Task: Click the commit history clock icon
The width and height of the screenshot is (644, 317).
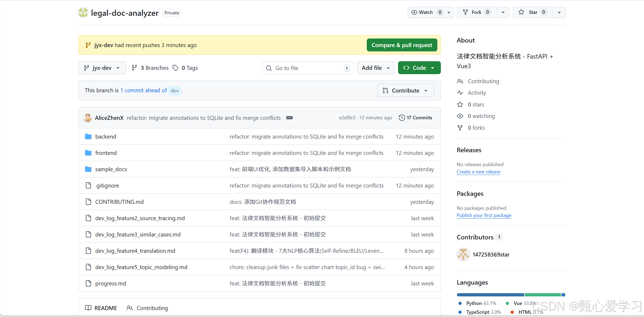Action: [x=402, y=118]
